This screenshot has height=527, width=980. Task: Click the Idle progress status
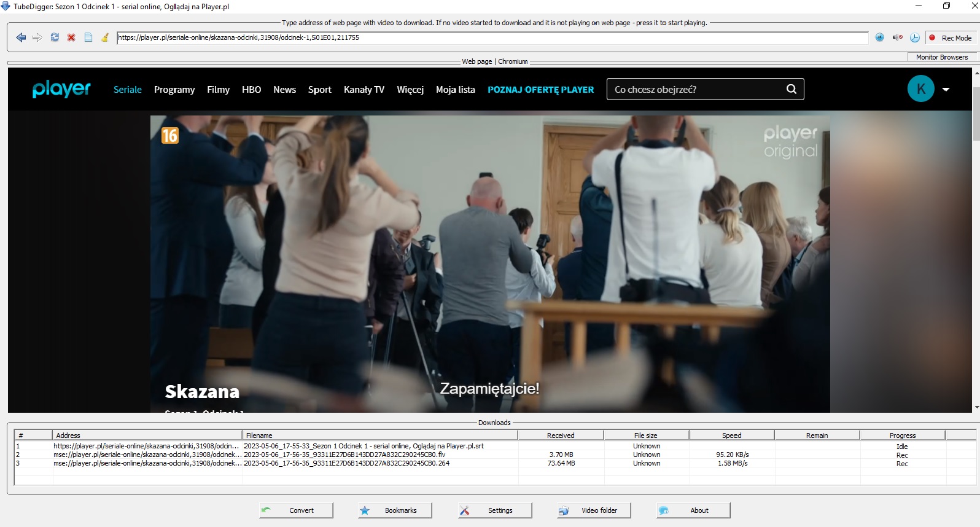pos(902,447)
